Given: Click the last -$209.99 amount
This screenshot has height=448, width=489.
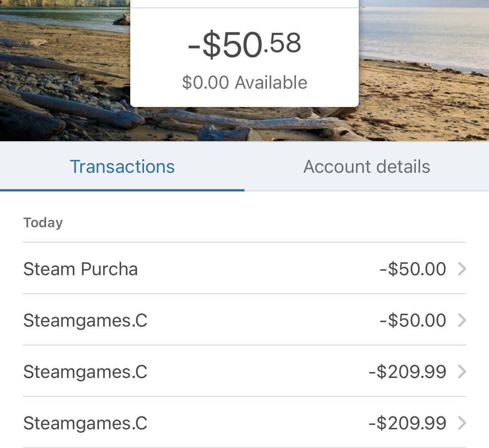Looking at the screenshot, I should pyautogui.click(x=407, y=423).
